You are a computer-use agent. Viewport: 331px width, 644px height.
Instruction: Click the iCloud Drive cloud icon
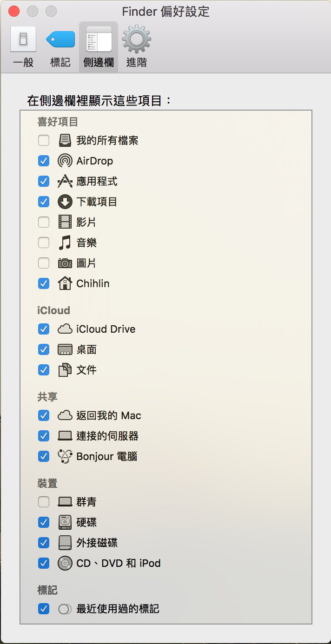65,329
